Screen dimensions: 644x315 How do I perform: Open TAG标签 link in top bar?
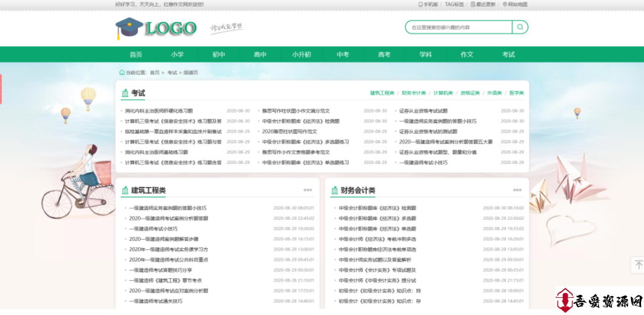coord(454,4)
